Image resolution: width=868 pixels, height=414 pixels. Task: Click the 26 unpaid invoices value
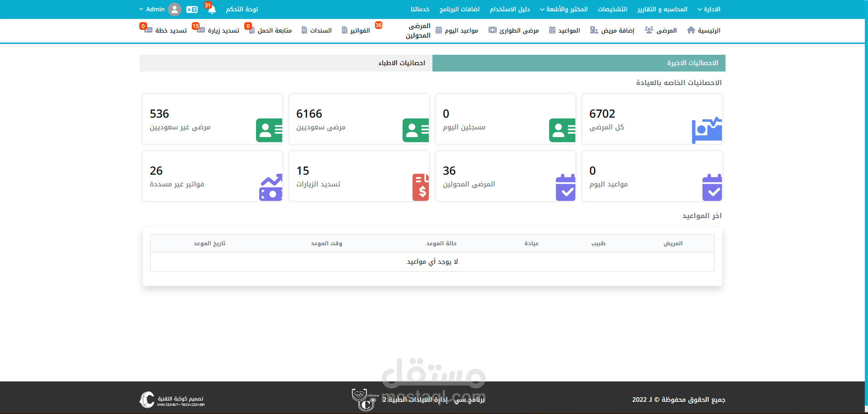[156, 171]
